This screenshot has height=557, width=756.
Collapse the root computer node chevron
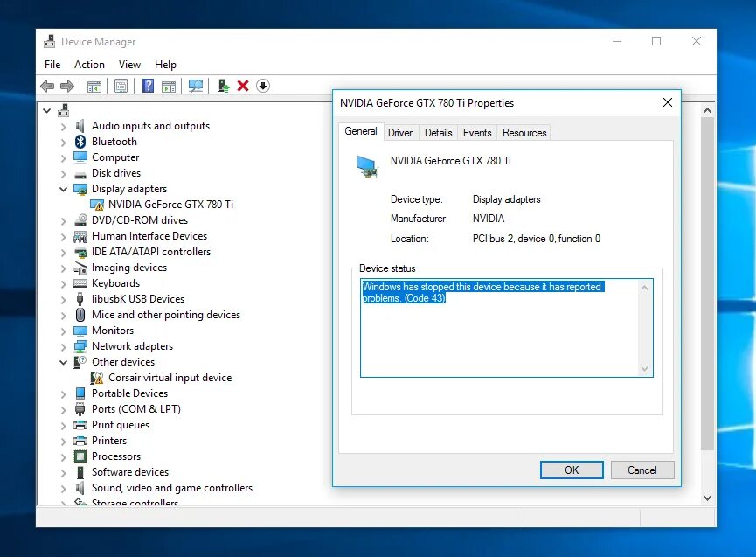click(x=47, y=111)
